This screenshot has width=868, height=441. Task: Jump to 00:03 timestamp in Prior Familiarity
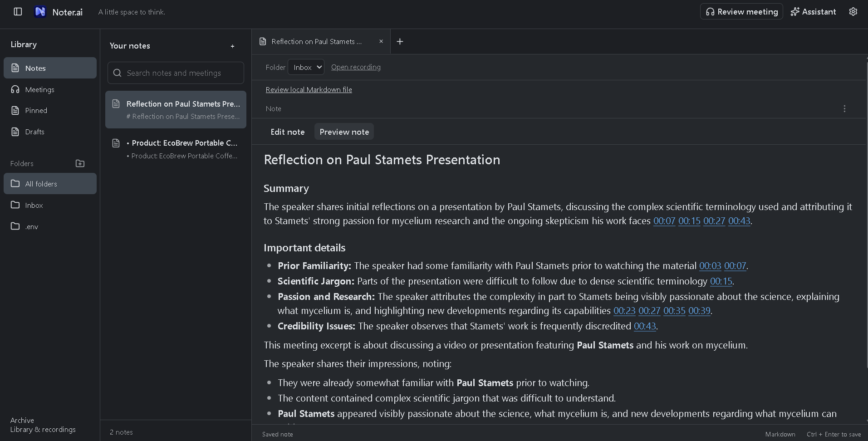(710, 266)
